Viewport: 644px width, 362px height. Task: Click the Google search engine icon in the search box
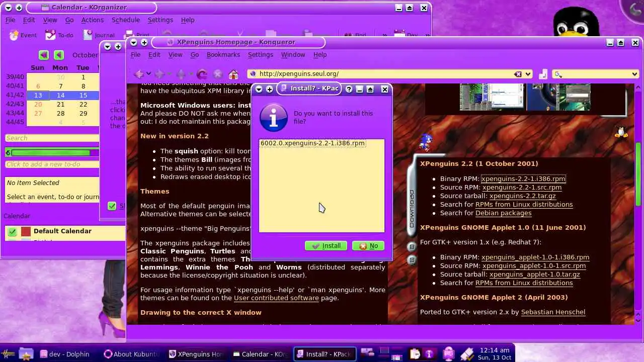[557, 74]
